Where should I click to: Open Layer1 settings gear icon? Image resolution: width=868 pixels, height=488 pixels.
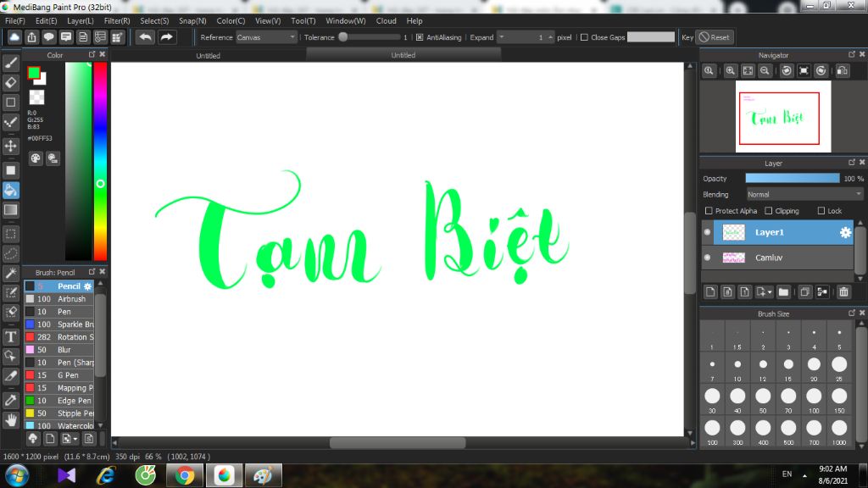[x=845, y=233]
